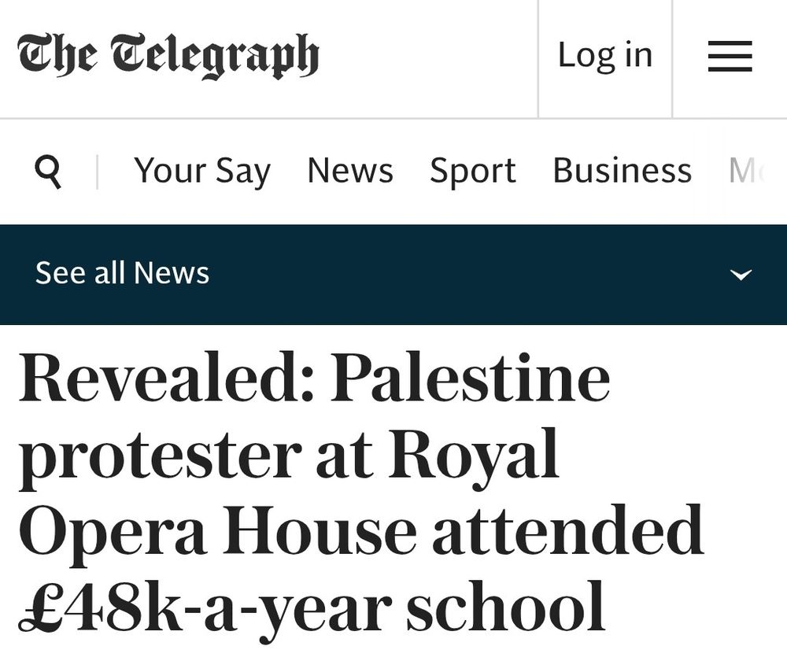This screenshot has height=672, width=787.
Task: Click the See all News label
Action: coord(122,273)
